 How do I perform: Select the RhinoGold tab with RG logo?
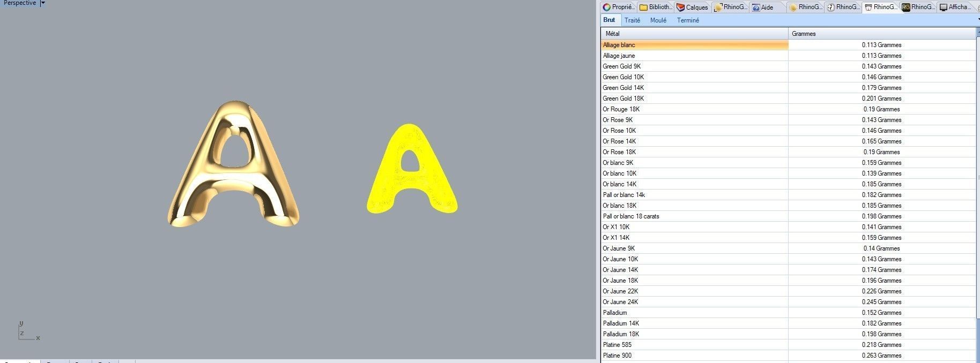click(x=918, y=7)
